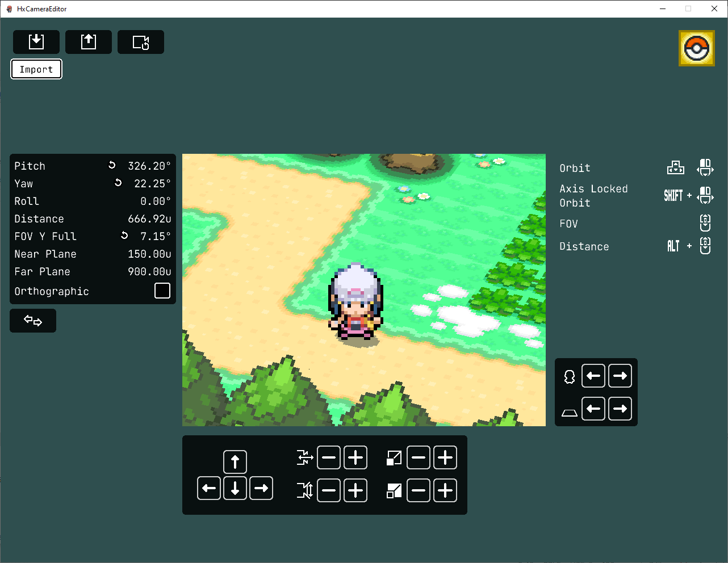Click the trapezoid ground plane icon
This screenshot has width=728, height=563.
570,413
